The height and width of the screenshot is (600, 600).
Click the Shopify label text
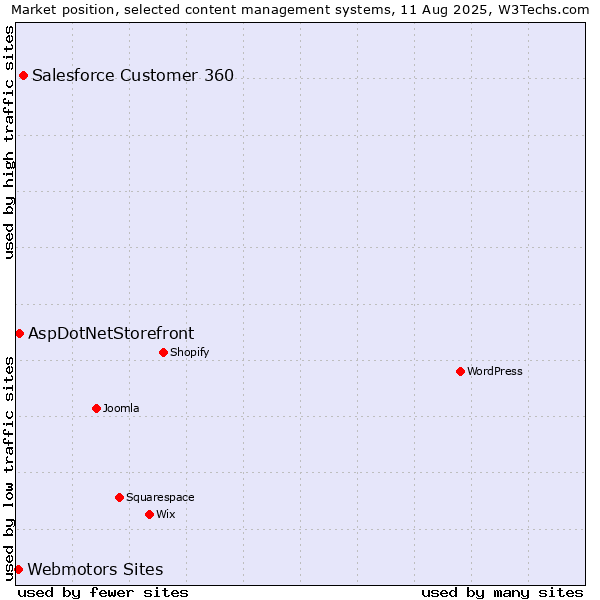[189, 352]
